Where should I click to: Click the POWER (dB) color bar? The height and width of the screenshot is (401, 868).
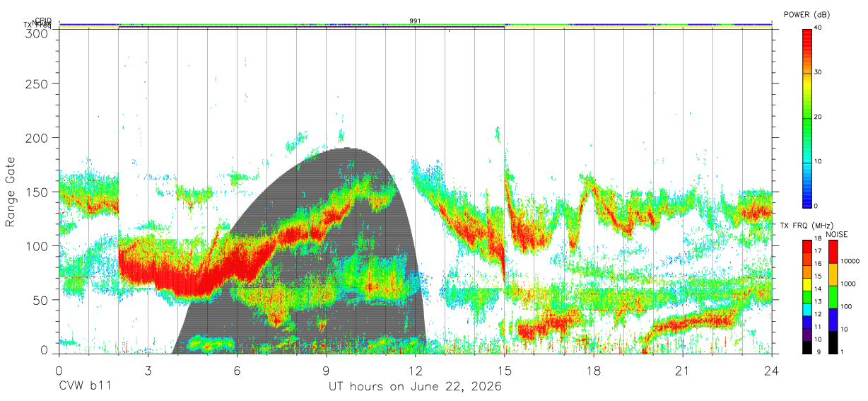pyautogui.click(x=807, y=117)
